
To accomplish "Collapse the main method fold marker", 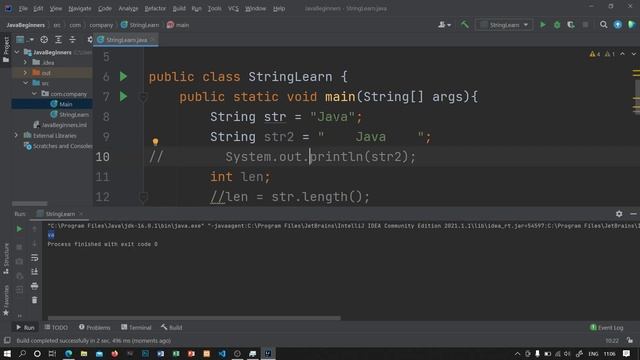I will click(x=143, y=97).
